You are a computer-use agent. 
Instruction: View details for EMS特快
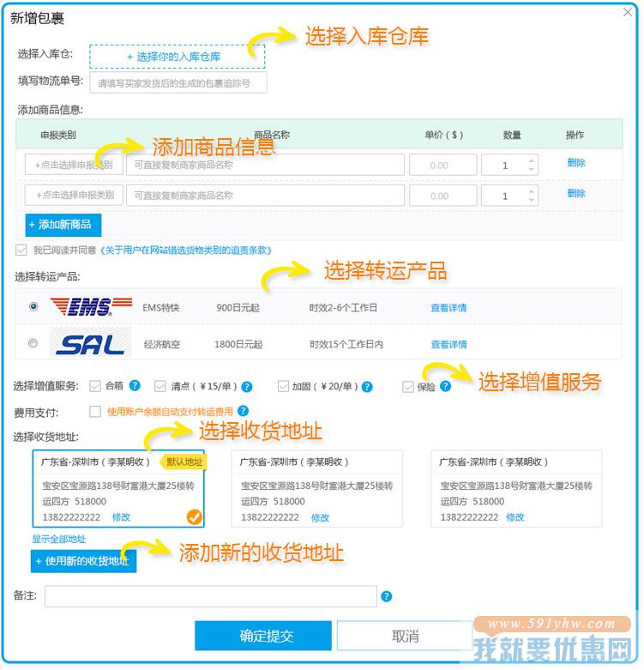point(448,308)
